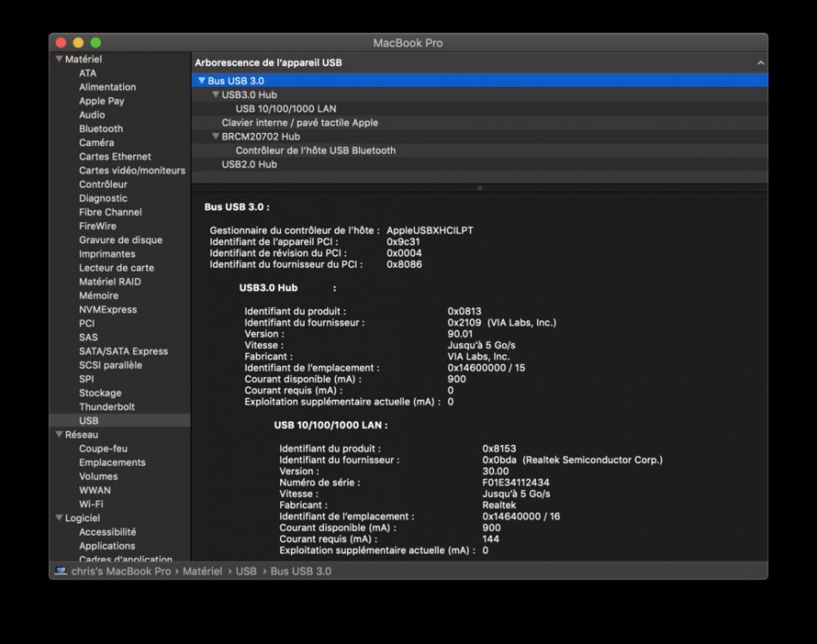Select the highlighted USB sidebar entry
Image resolution: width=817 pixels, height=644 pixels.
119,421
